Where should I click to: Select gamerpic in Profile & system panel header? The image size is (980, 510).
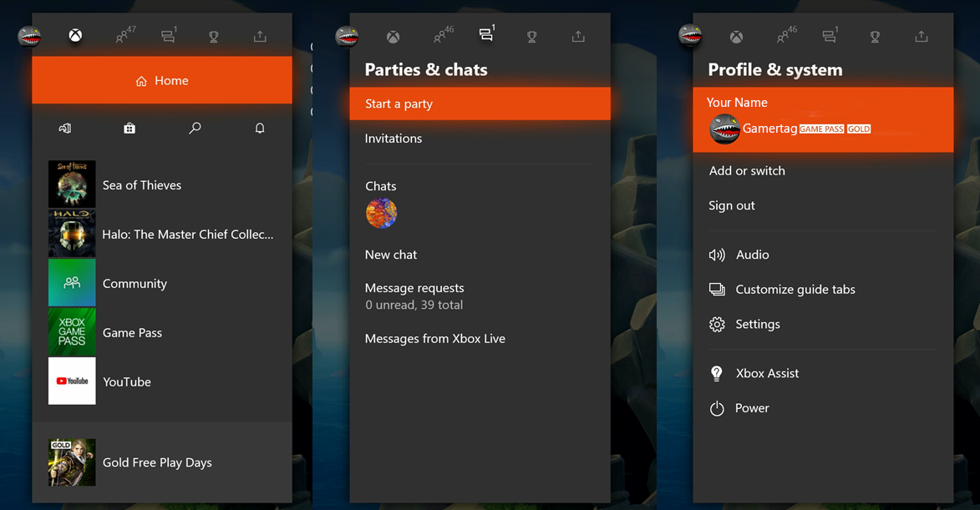pos(690,36)
